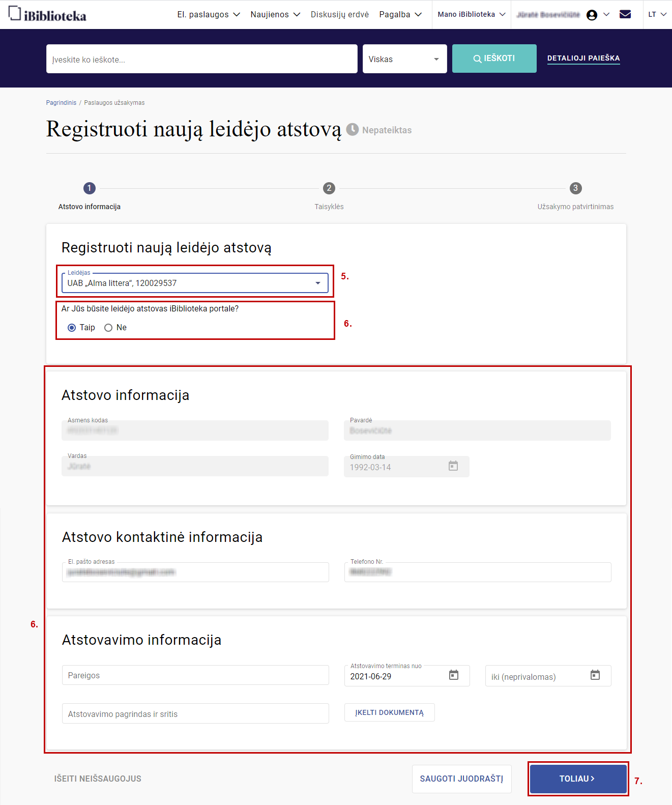The width and height of the screenshot is (672, 805).
Task: Click the ĮKELTI DOKUMENTĄ button
Action: pyautogui.click(x=390, y=712)
